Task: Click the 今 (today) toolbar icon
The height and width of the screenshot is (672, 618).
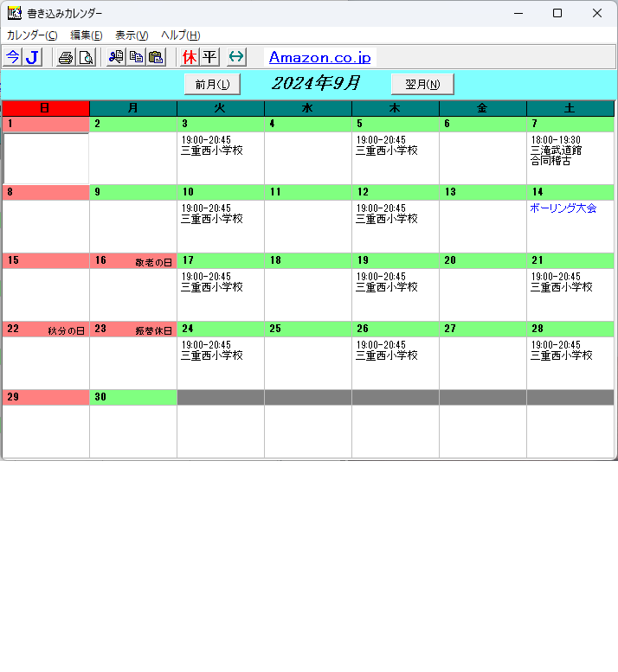Action: coord(12,57)
